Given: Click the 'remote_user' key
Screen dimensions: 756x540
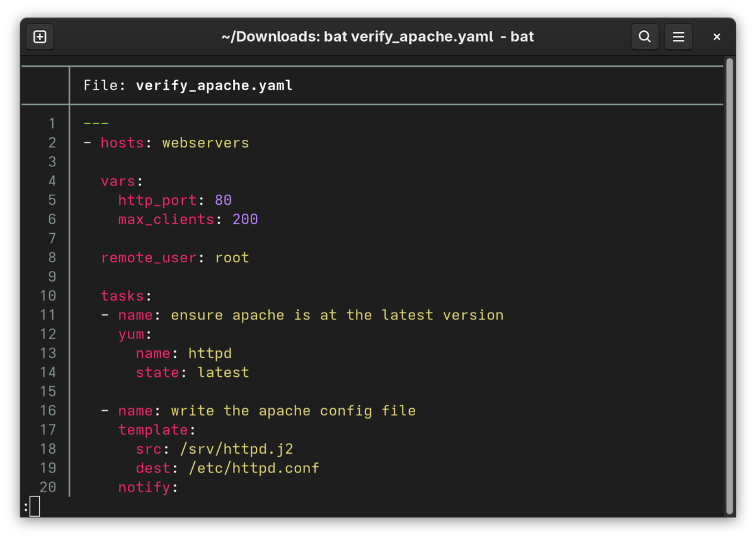Looking at the screenshot, I should click(x=149, y=258).
